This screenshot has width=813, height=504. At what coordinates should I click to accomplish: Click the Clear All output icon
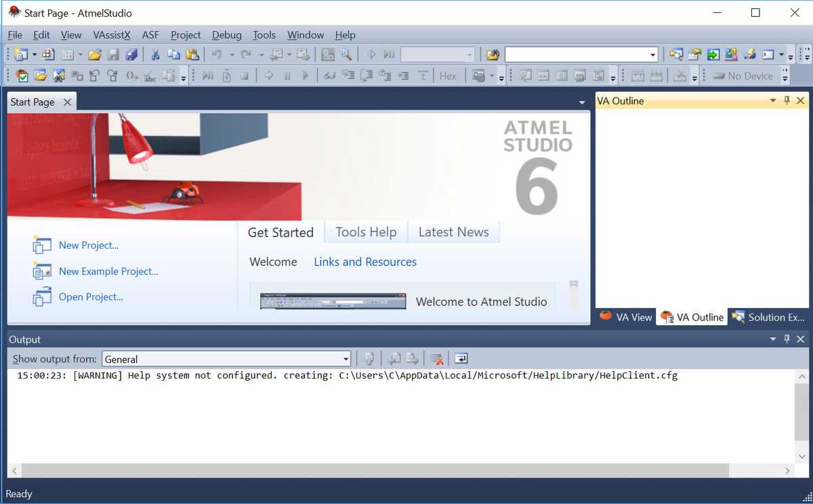click(x=437, y=359)
